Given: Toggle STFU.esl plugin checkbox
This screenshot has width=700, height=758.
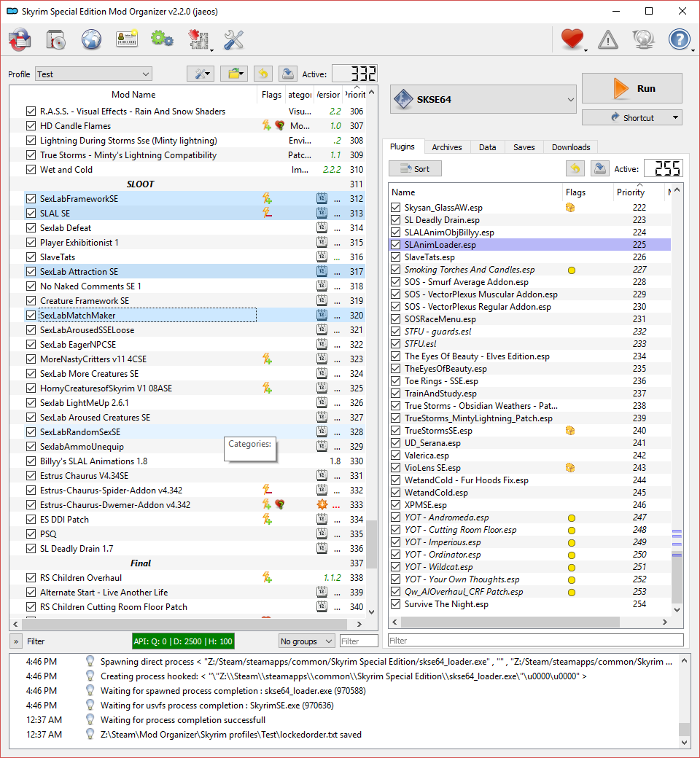Looking at the screenshot, I should [396, 344].
